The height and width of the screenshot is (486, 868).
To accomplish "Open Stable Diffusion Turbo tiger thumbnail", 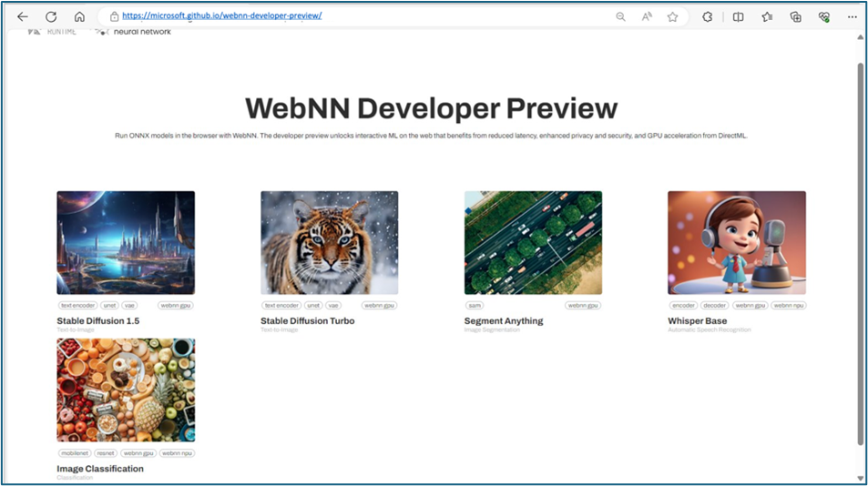I will 329,242.
